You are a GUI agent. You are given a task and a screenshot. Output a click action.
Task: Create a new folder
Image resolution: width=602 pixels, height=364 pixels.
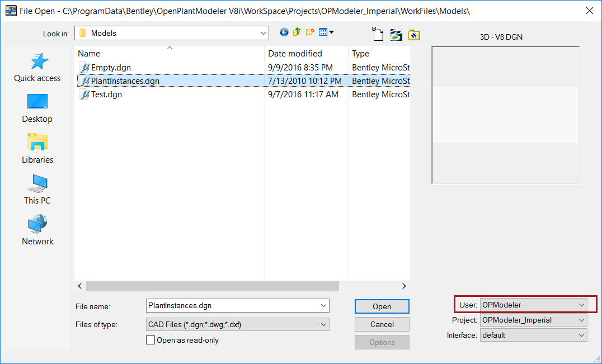(310, 32)
